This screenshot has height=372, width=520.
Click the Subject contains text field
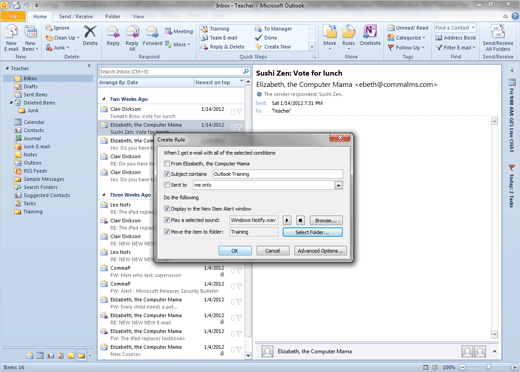tap(278, 174)
